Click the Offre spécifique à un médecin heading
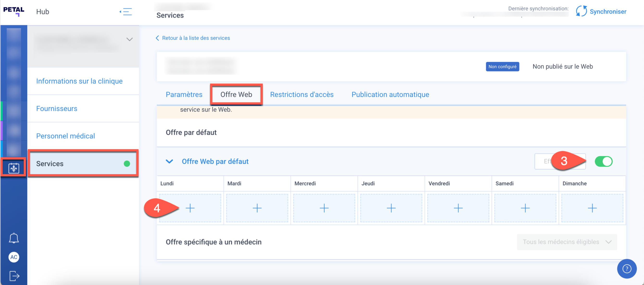644x285 pixels. pyautogui.click(x=214, y=242)
